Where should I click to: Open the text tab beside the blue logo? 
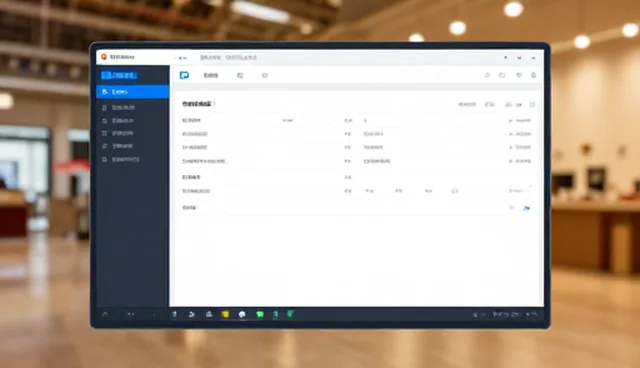tap(211, 75)
